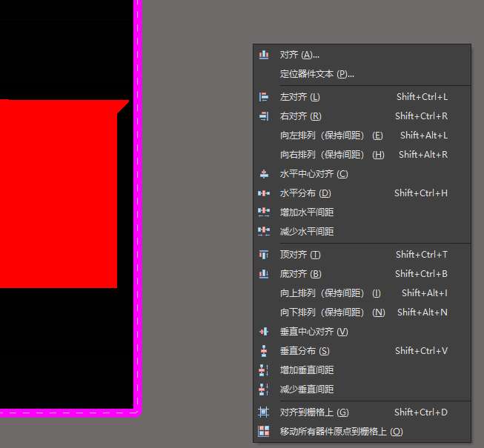The height and width of the screenshot is (448, 484).
Task: Click the Shift+Alt+I shortcut text
Action: coord(425,293)
